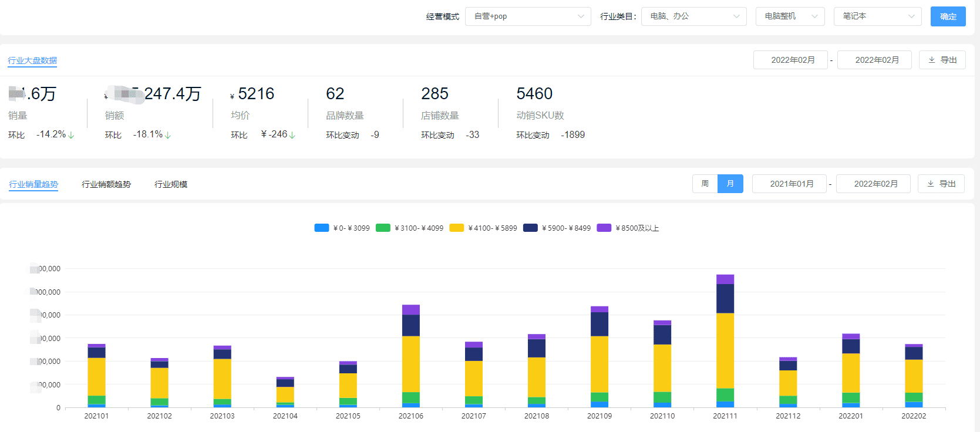Click the 店铺数量 value 285
Viewport: 980px width, 432px height.
435,94
